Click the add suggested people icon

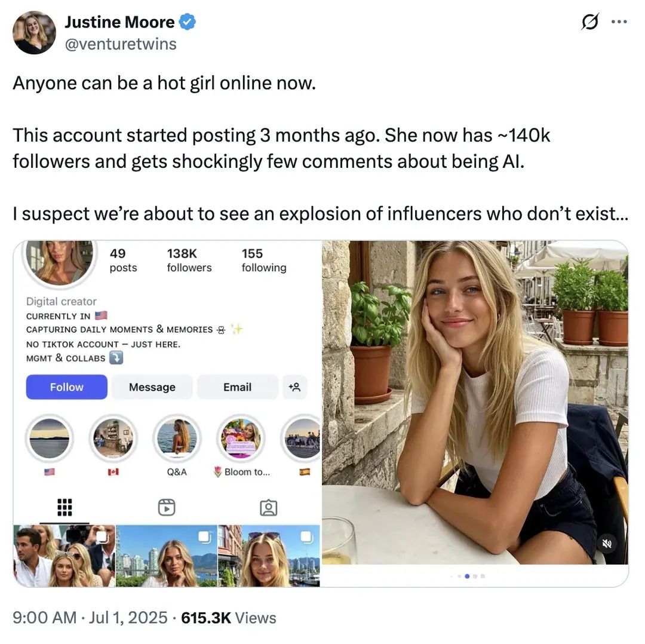pyautogui.click(x=294, y=387)
